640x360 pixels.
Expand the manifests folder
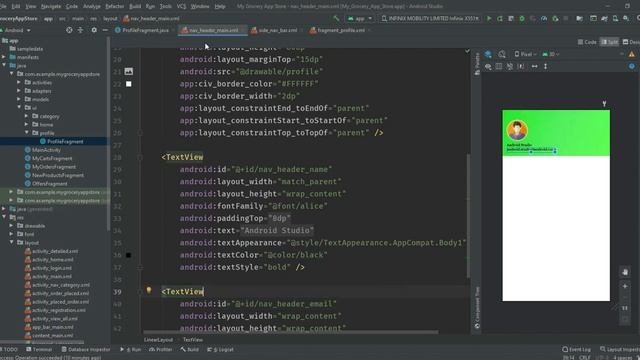tap(4, 57)
